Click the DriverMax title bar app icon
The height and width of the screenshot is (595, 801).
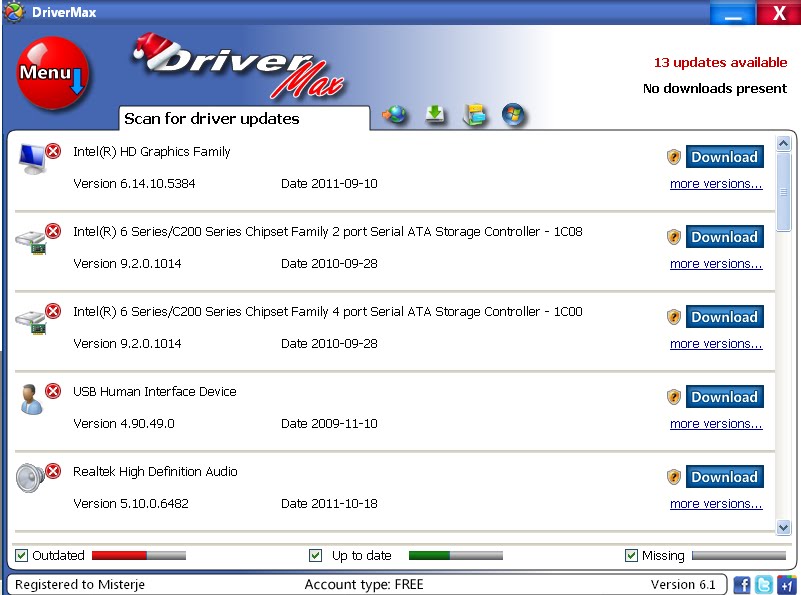[14, 11]
